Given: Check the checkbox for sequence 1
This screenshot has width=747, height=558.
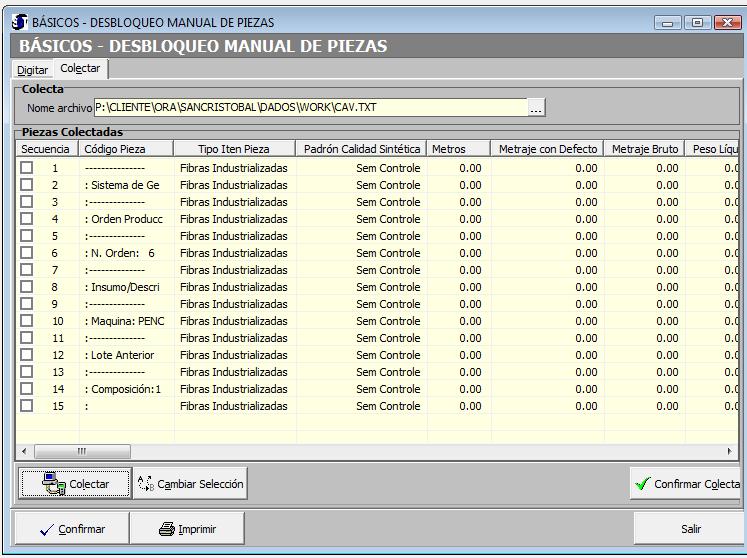Looking at the screenshot, I should (27, 168).
